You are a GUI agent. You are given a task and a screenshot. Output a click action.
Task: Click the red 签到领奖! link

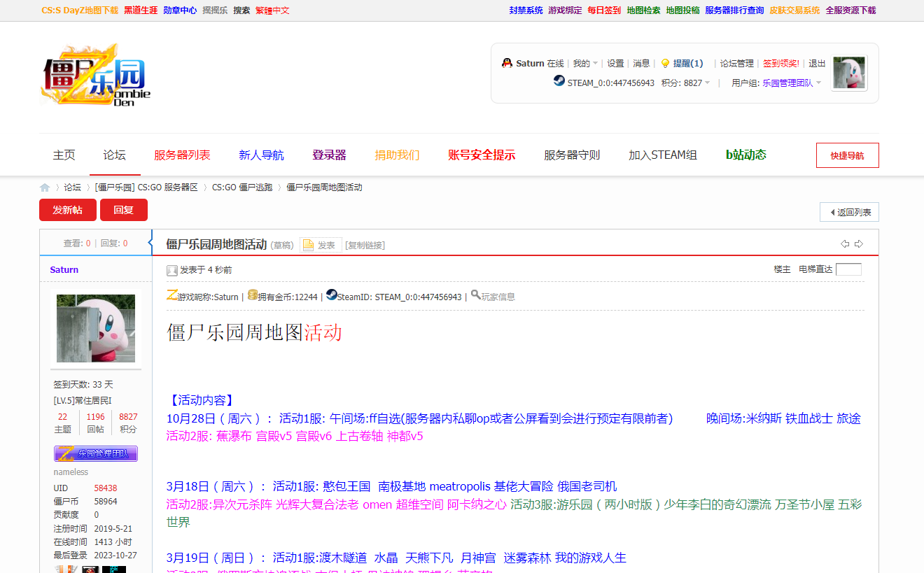[781, 63]
